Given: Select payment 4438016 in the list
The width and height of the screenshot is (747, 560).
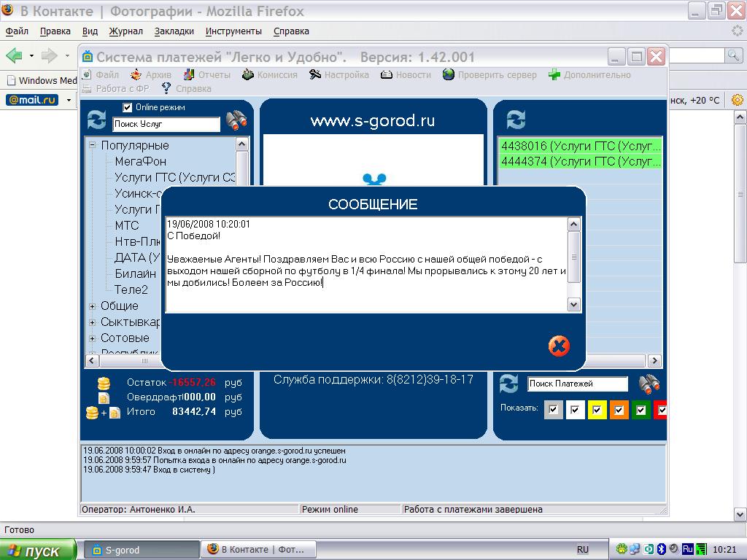Looking at the screenshot, I should (580, 146).
